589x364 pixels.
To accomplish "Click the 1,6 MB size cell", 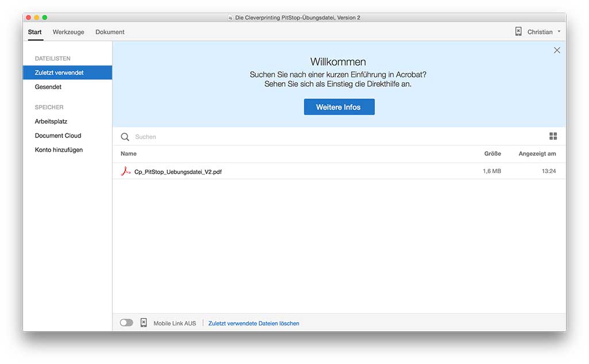I will [x=492, y=171].
